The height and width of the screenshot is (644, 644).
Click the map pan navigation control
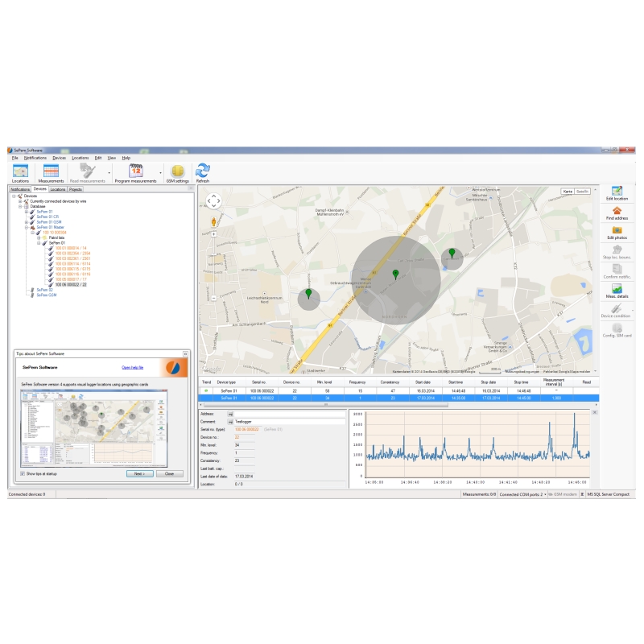pos(213,200)
